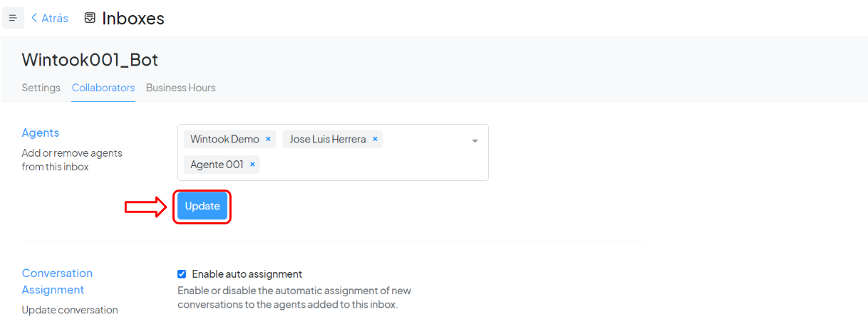The image size is (868, 322).
Task: Disable the auto assignment checkbox
Action: (182, 274)
